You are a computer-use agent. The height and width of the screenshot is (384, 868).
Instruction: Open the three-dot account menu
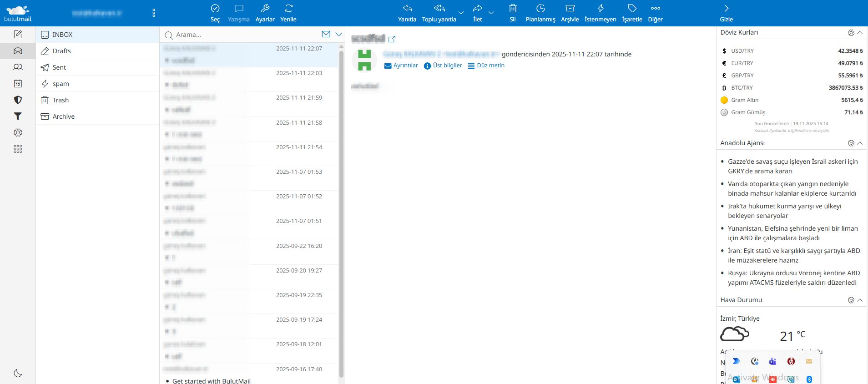click(x=154, y=13)
